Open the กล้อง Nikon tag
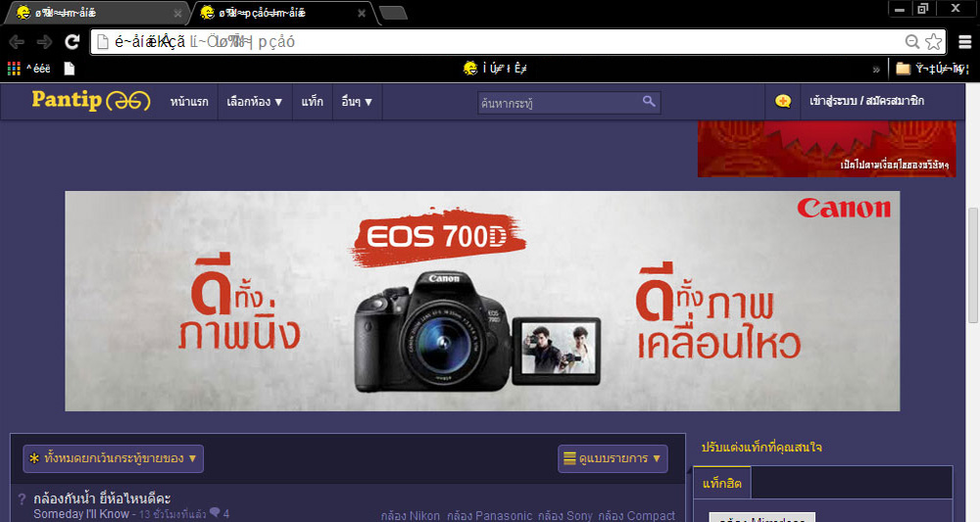This screenshot has width=980, height=522. (x=410, y=516)
